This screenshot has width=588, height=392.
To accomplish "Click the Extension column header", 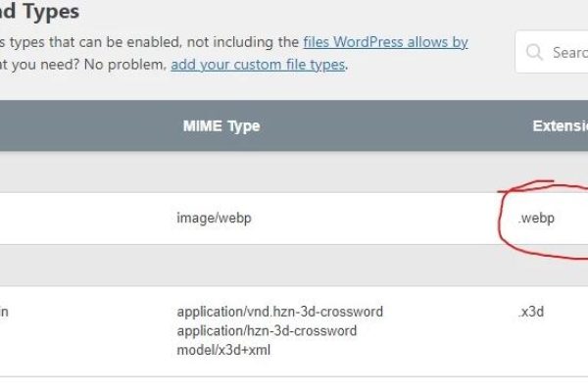I will click(559, 126).
